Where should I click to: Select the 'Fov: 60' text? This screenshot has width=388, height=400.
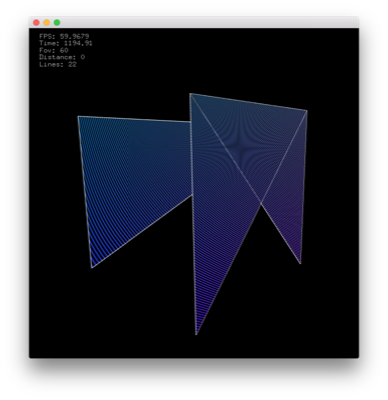[x=54, y=50]
